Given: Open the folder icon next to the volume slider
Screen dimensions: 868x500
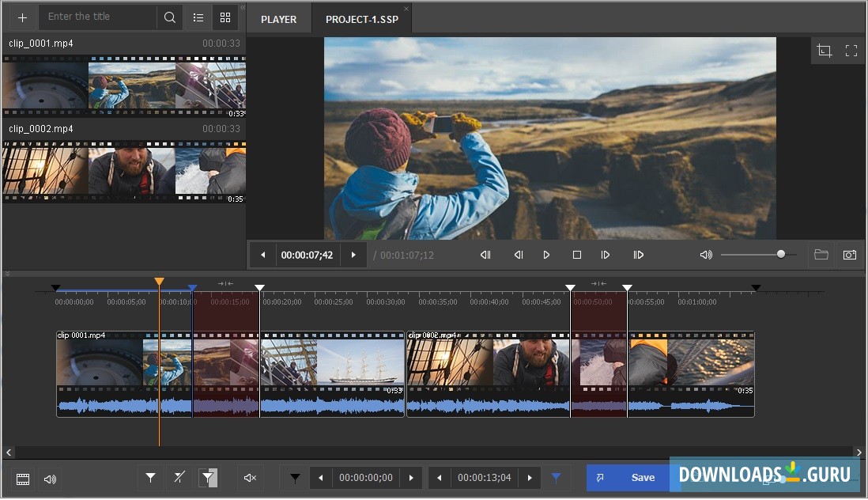Looking at the screenshot, I should click(821, 255).
